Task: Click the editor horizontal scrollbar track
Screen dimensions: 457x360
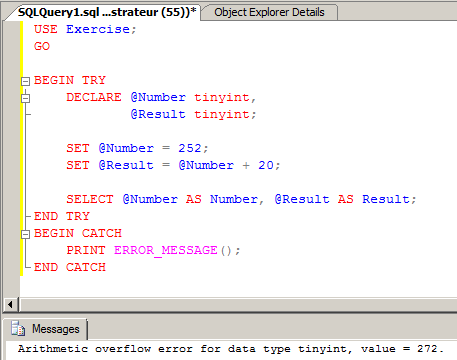Action: [x=238, y=304]
